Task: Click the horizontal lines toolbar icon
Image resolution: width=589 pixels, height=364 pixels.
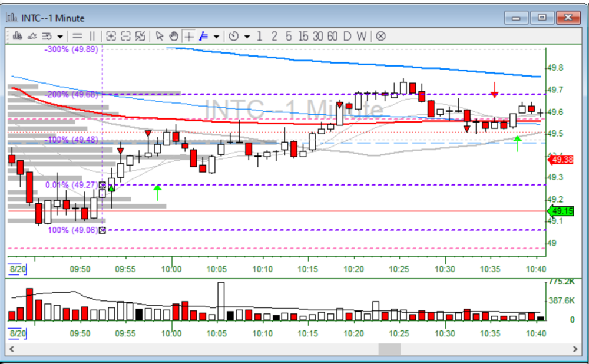Action: [77, 36]
